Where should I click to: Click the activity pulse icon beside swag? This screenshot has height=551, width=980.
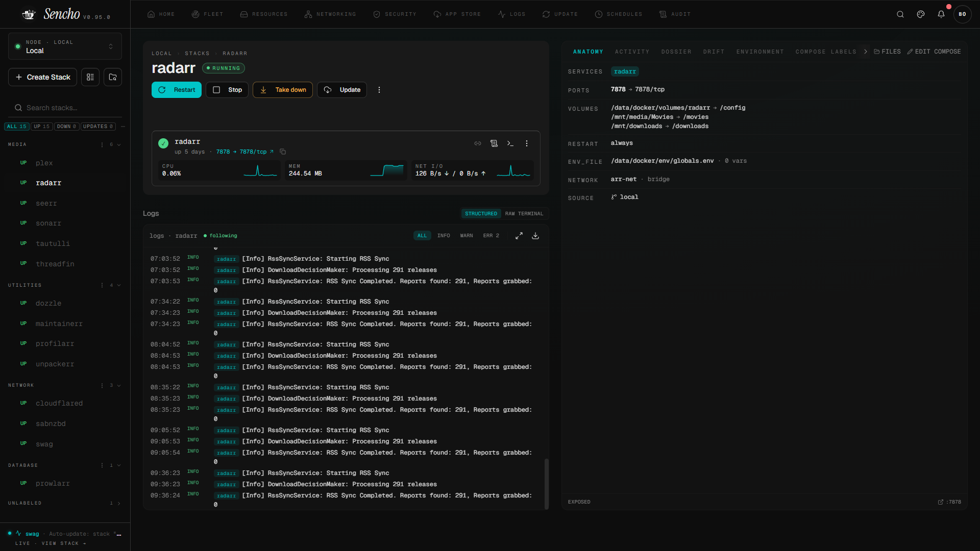pyautogui.click(x=18, y=534)
